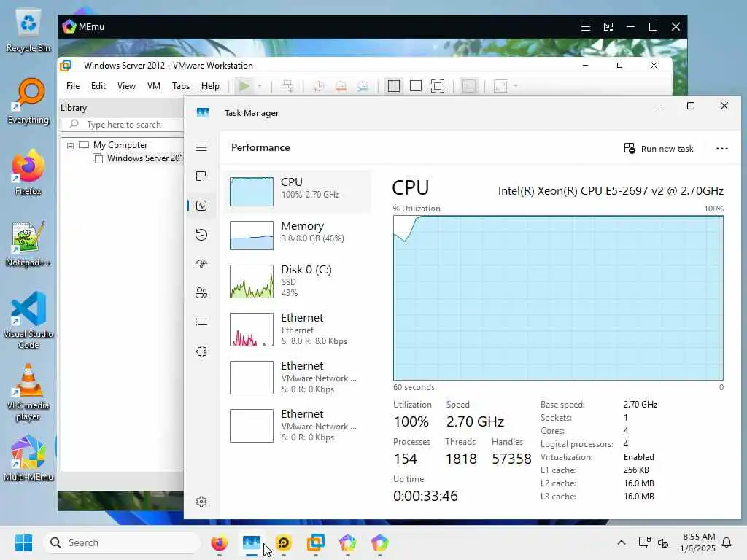
Task: Open Processes page in Task Manager sidebar
Action: pyautogui.click(x=201, y=176)
